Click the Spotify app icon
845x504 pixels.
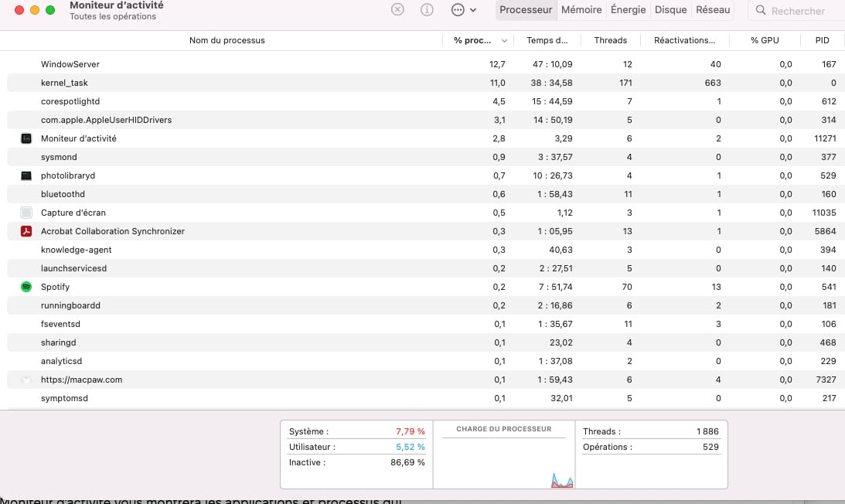[26, 287]
